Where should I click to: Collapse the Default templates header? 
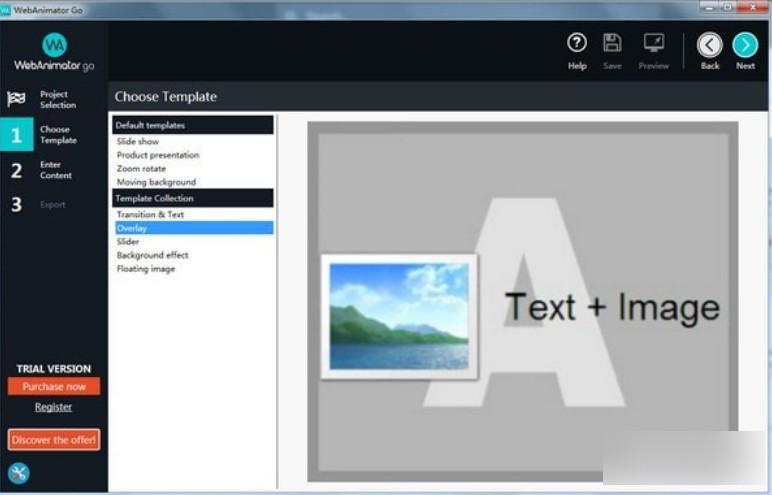click(x=191, y=126)
